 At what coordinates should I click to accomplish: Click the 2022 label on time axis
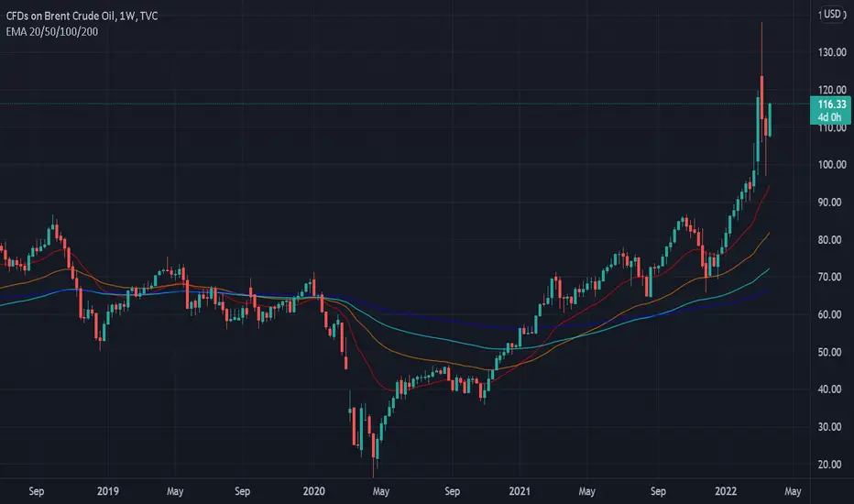726,491
